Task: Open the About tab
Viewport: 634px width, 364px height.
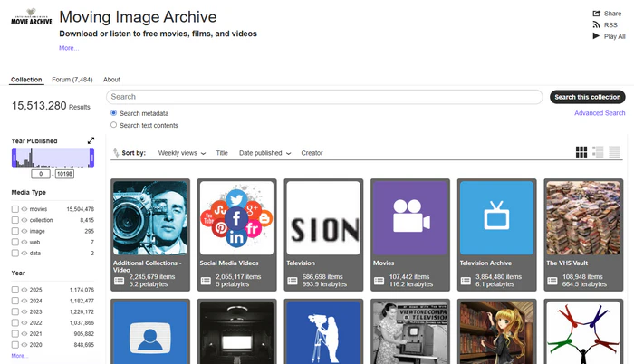Action: tap(111, 80)
